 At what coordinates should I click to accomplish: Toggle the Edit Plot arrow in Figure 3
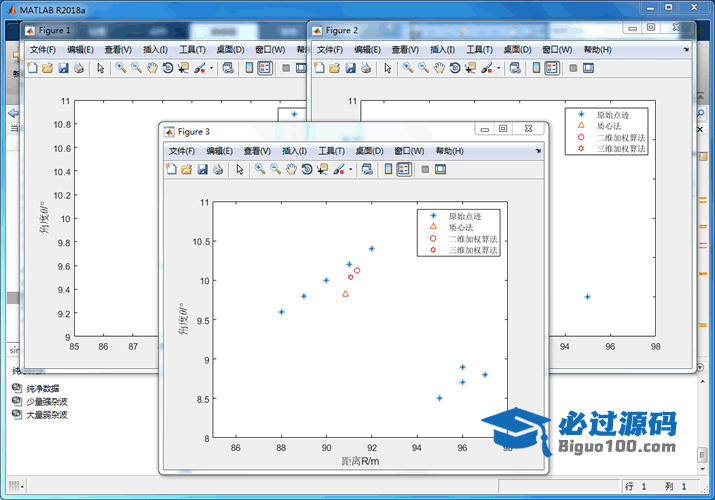click(x=240, y=169)
